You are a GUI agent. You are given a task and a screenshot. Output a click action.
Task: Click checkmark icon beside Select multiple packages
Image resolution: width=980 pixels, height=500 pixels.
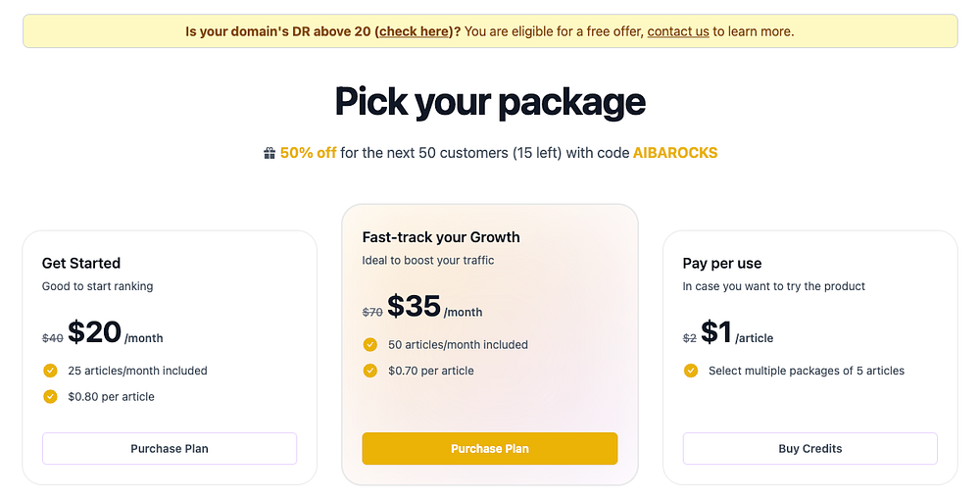[x=691, y=371]
